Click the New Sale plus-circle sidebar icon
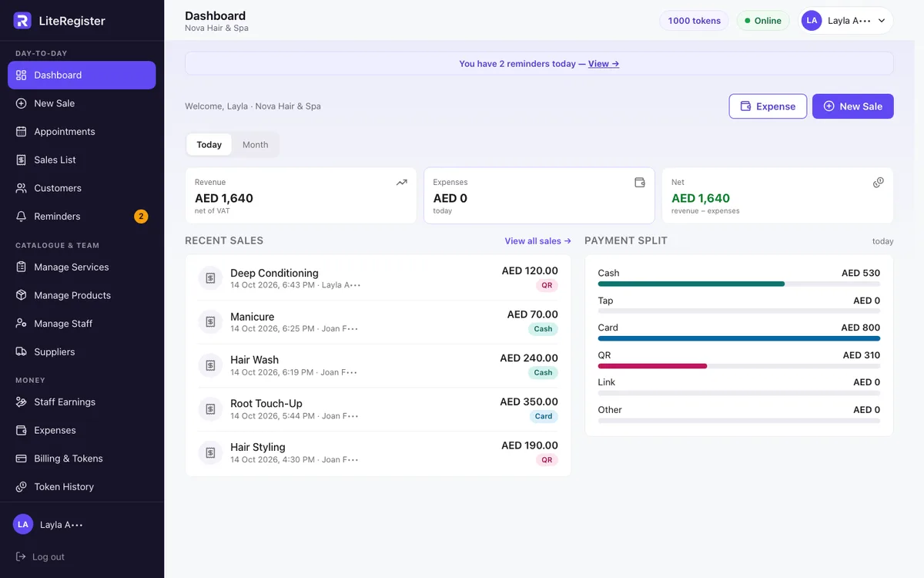This screenshot has width=924, height=578. [x=22, y=103]
